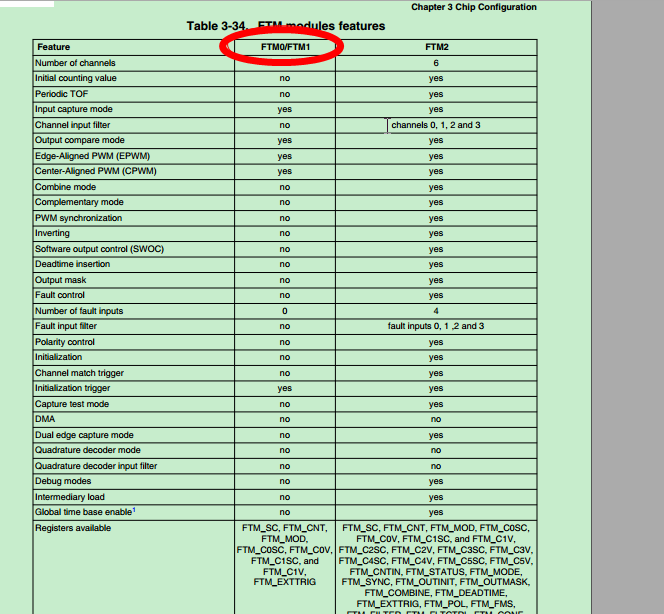Click the 'Initialization' row label

point(58,357)
